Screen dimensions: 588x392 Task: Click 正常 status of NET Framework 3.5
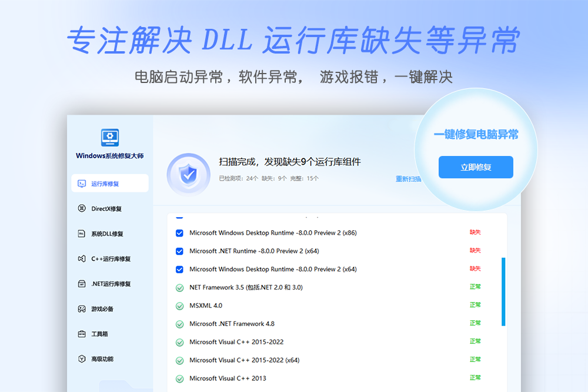[475, 287]
